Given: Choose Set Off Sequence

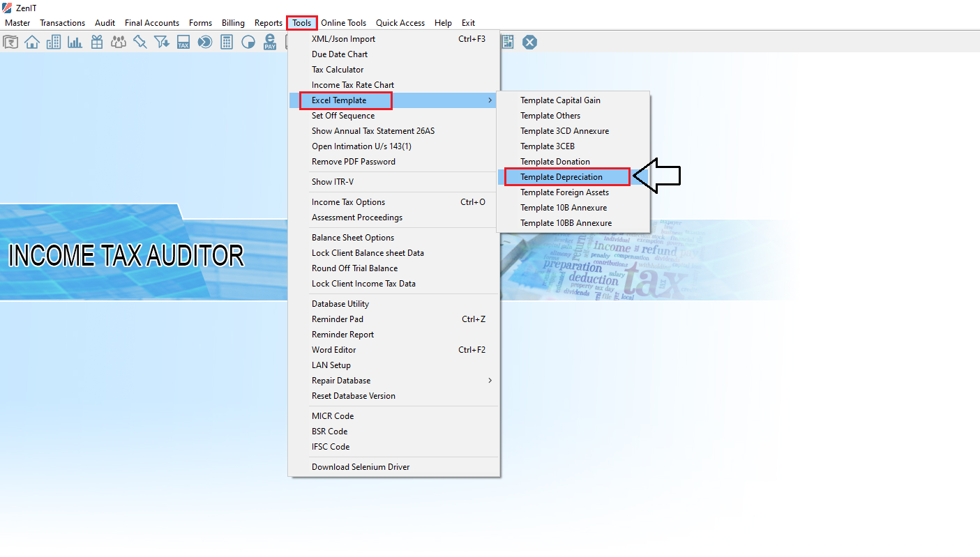Looking at the screenshot, I should click(394, 116).
